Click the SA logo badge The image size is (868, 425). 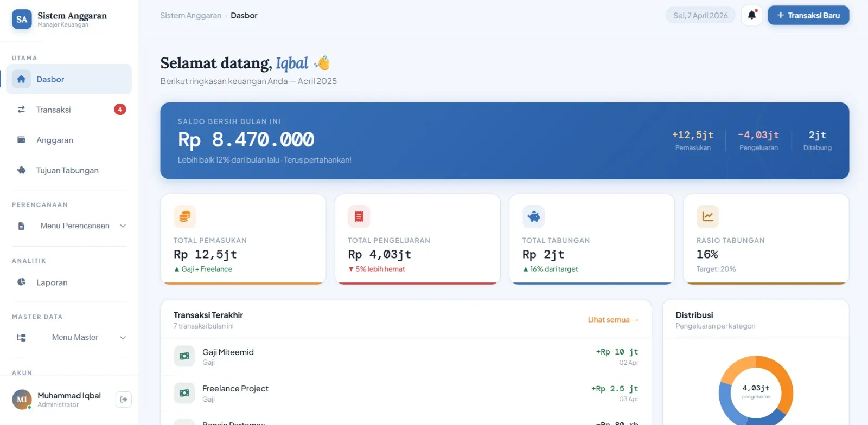point(22,20)
